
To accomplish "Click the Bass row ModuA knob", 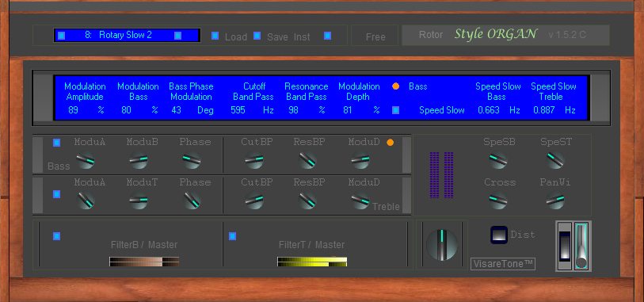I will [86, 160].
